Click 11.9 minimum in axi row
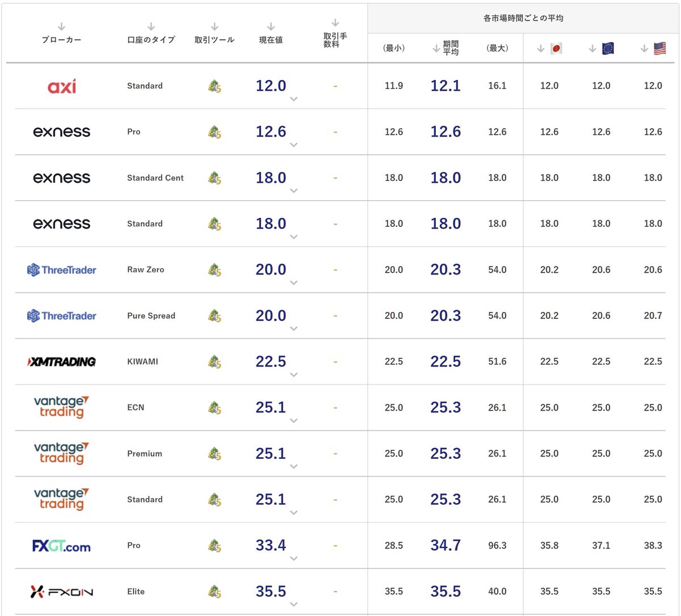The height and width of the screenshot is (616, 681). click(394, 86)
